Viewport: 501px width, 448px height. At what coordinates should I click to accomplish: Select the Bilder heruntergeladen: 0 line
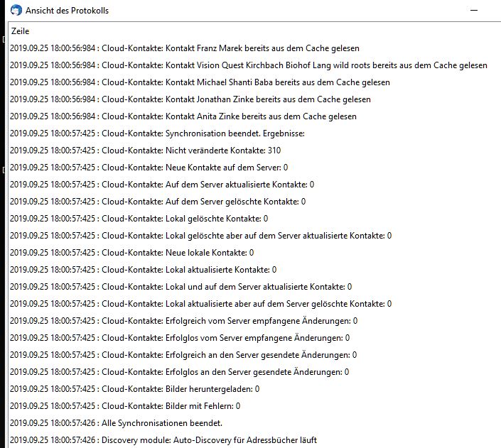pos(134,389)
